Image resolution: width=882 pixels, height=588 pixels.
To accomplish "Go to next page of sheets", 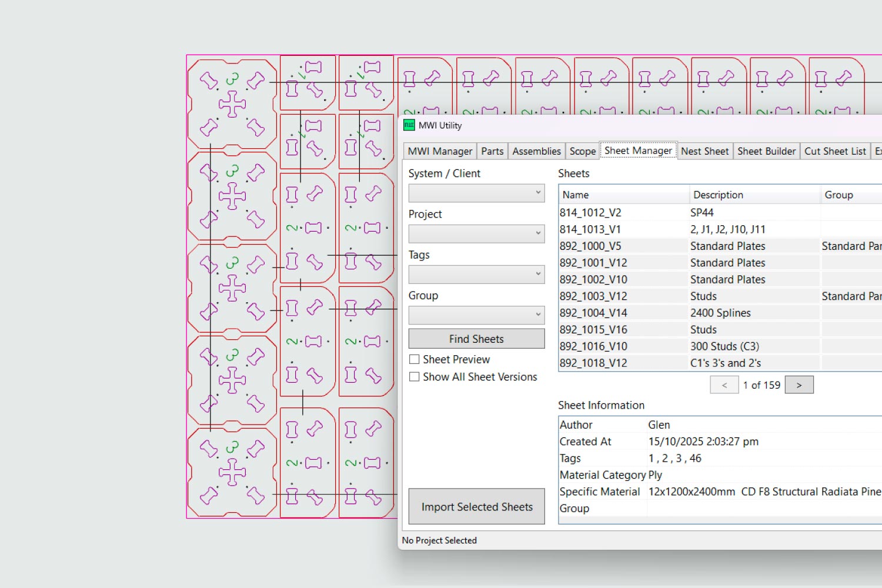I will tap(799, 385).
